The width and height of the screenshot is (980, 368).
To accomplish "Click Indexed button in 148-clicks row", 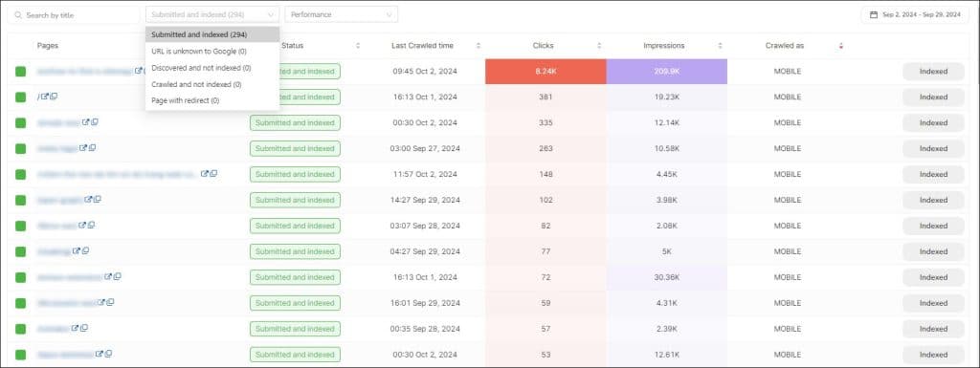I will pos(933,174).
